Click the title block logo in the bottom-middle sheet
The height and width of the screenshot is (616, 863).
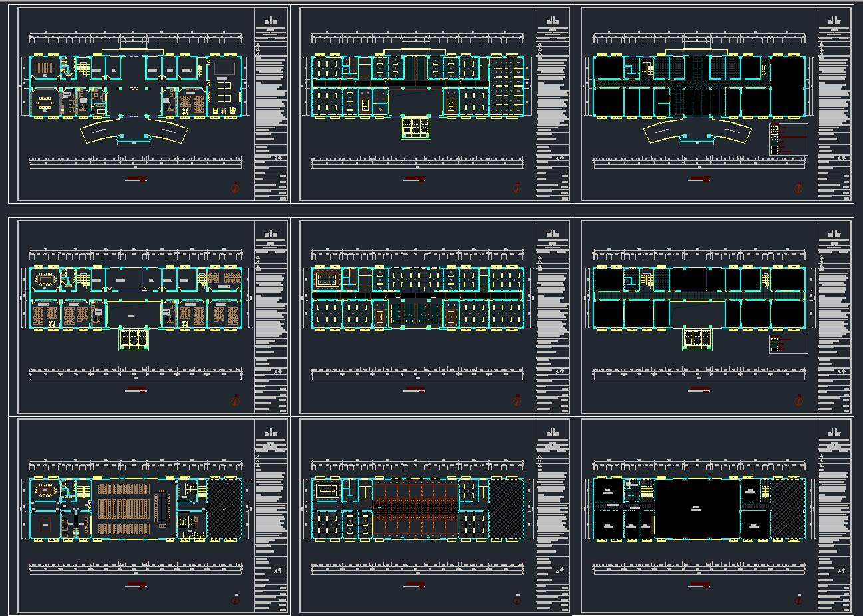(x=552, y=432)
